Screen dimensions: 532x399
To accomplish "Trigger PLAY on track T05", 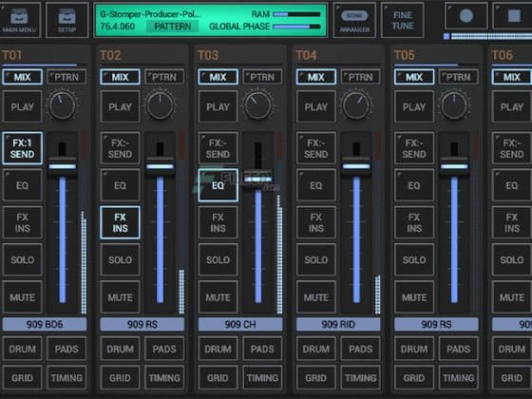I will coord(414,106).
